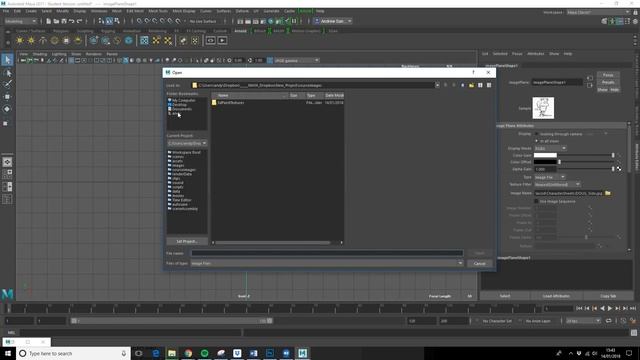Switch to the Arnold shelf tab
This screenshot has width=640, height=360.
point(240,31)
